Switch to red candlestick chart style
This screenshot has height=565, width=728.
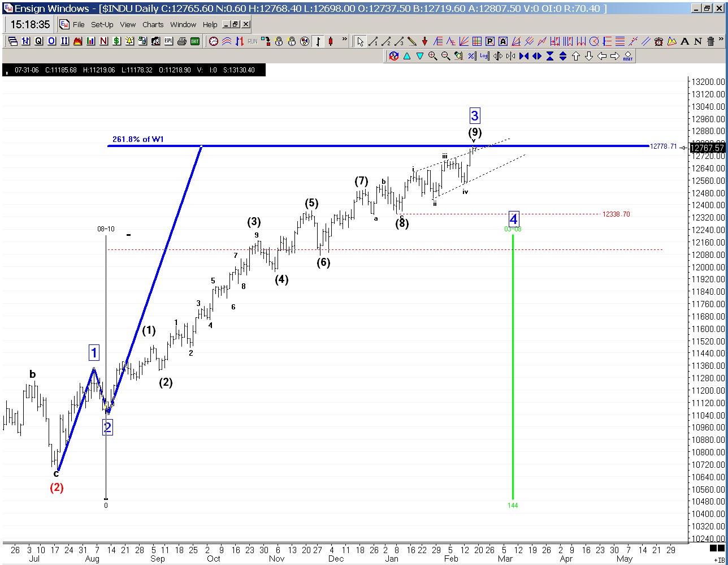coord(330,41)
